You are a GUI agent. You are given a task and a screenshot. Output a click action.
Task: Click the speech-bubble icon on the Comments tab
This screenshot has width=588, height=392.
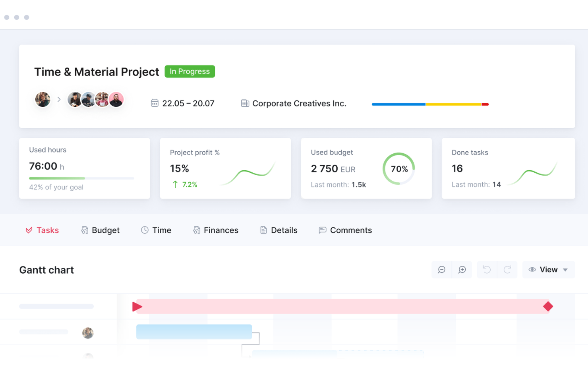322,230
